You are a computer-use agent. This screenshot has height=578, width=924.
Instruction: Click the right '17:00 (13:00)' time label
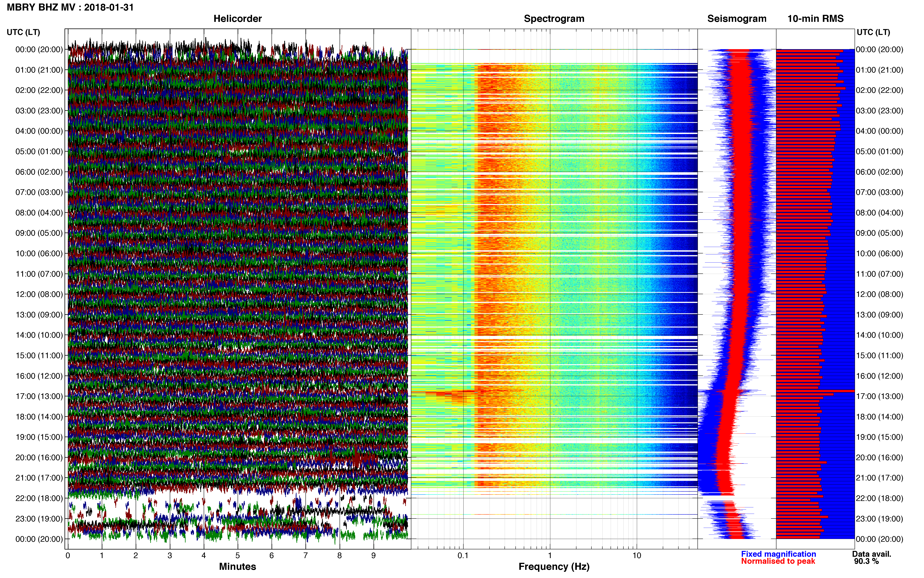[x=880, y=396]
